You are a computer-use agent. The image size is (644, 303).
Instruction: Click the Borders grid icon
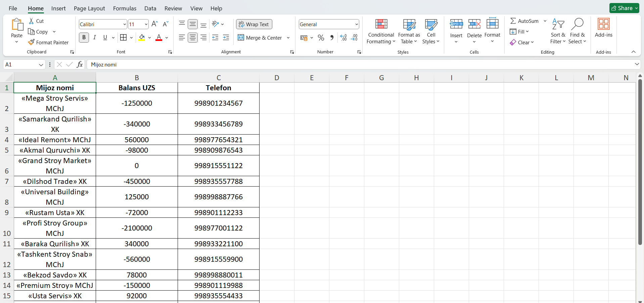click(x=123, y=38)
